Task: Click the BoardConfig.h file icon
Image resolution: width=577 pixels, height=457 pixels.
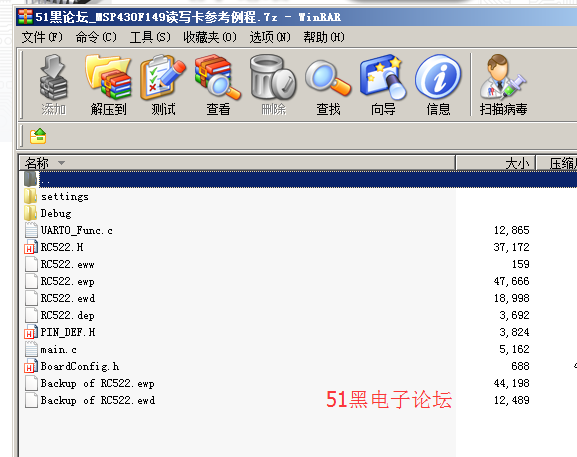Action: [x=31, y=366]
